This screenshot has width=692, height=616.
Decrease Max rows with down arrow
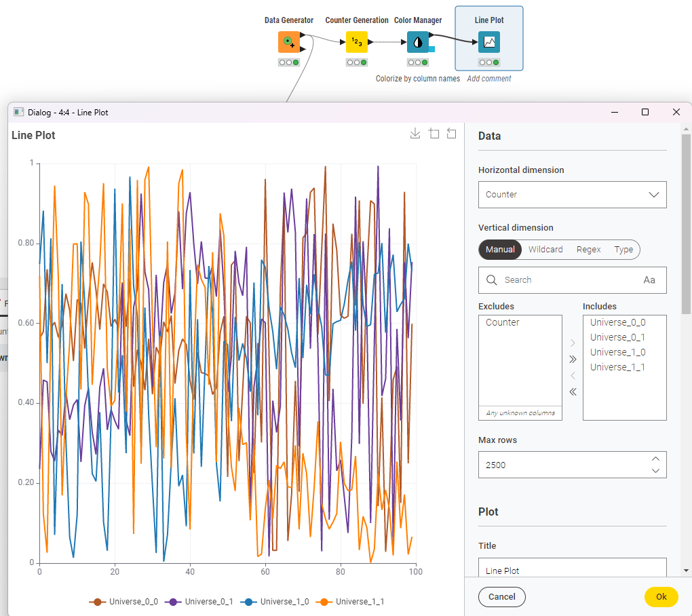click(655, 471)
